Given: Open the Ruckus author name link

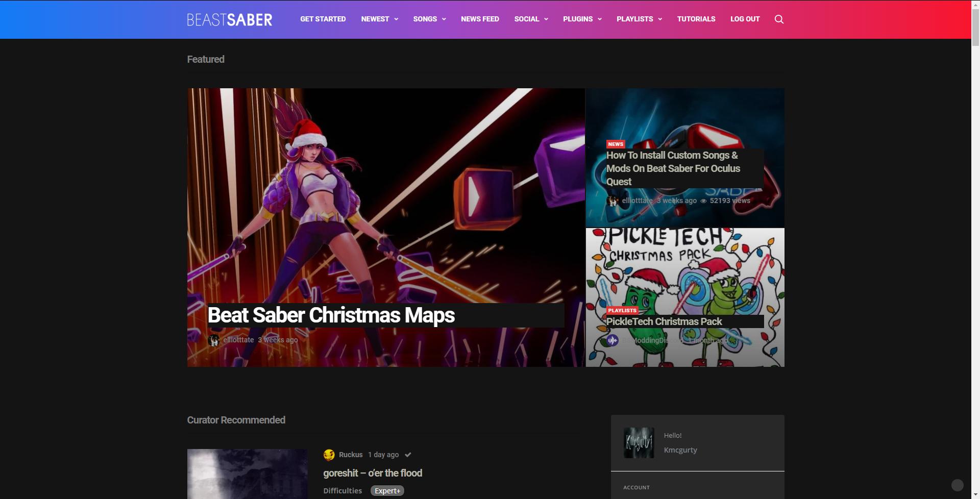Looking at the screenshot, I should [x=351, y=455].
